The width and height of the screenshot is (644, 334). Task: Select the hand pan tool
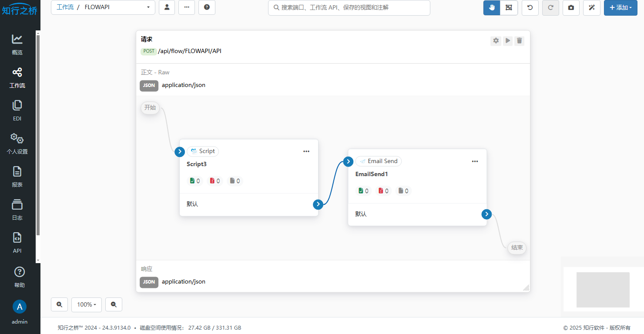coord(492,7)
